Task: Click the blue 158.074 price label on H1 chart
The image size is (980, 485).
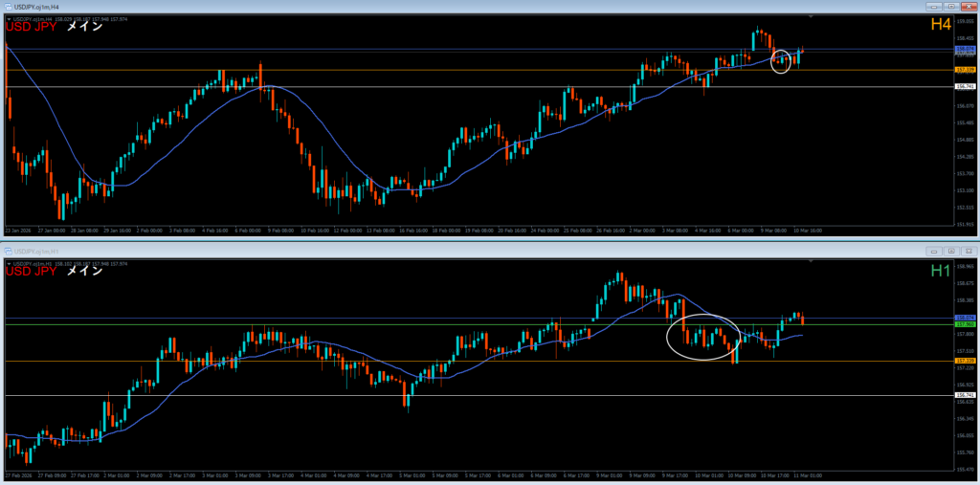Action: pyautogui.click(x=965, y=318)
